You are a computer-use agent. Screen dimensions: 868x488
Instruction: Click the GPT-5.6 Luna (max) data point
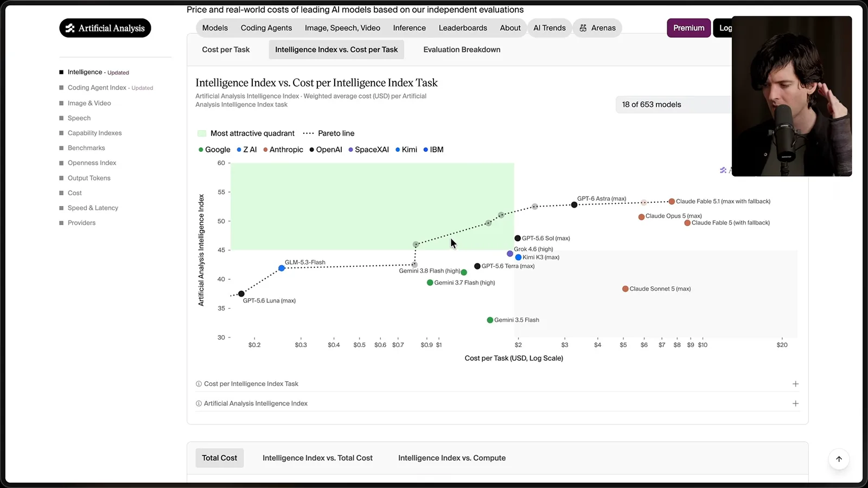point(241,294)
